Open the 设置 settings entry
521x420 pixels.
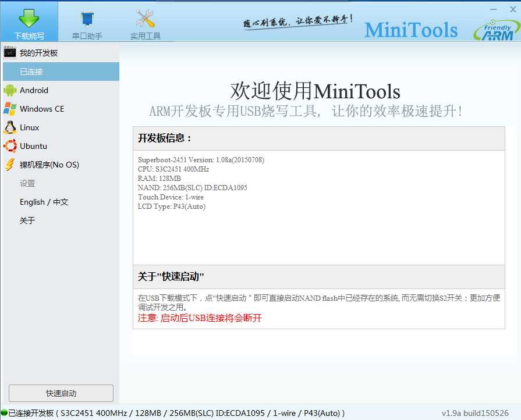tap(27, 183)
